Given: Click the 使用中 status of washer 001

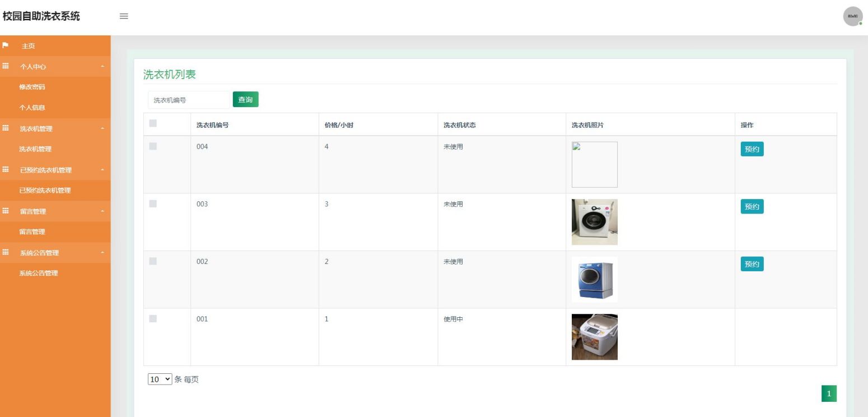Looking at the screenshot, I should click(453, 319).
